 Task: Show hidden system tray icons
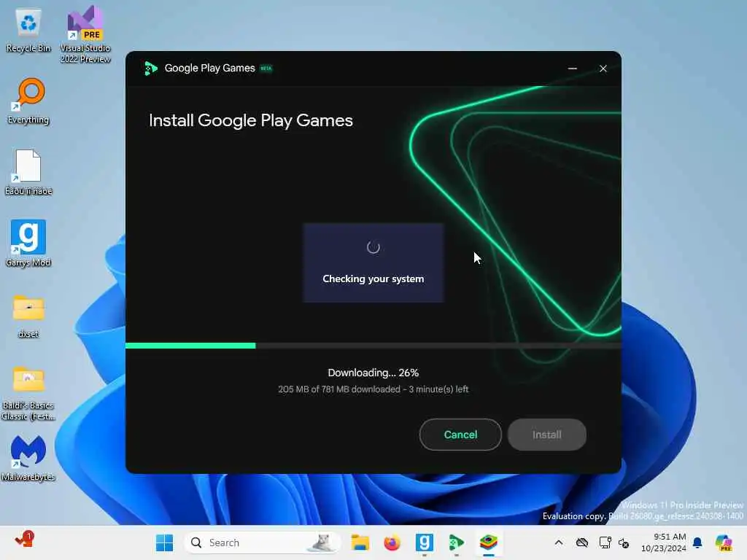tap(559, 542)
